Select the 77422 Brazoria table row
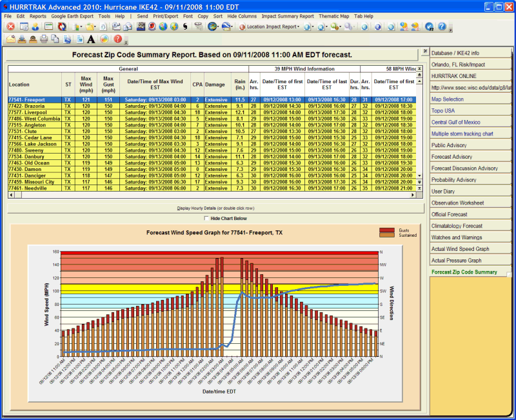516x420 pixels. click(x=26, y=106)
